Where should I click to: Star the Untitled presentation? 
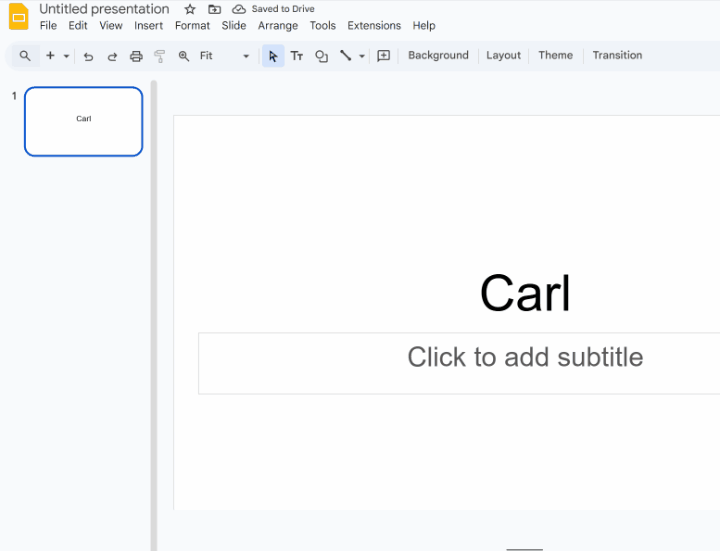[x=190, y=9]
